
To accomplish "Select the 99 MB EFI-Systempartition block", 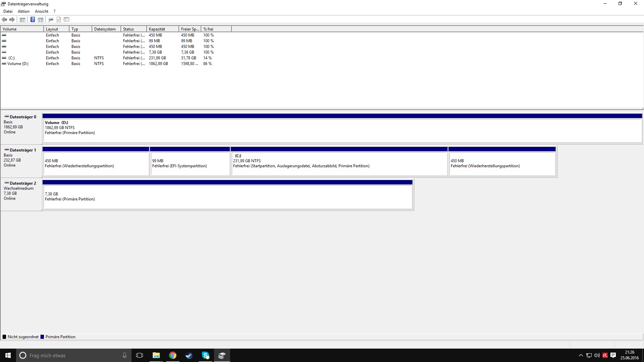I will (x=190, y=164).
